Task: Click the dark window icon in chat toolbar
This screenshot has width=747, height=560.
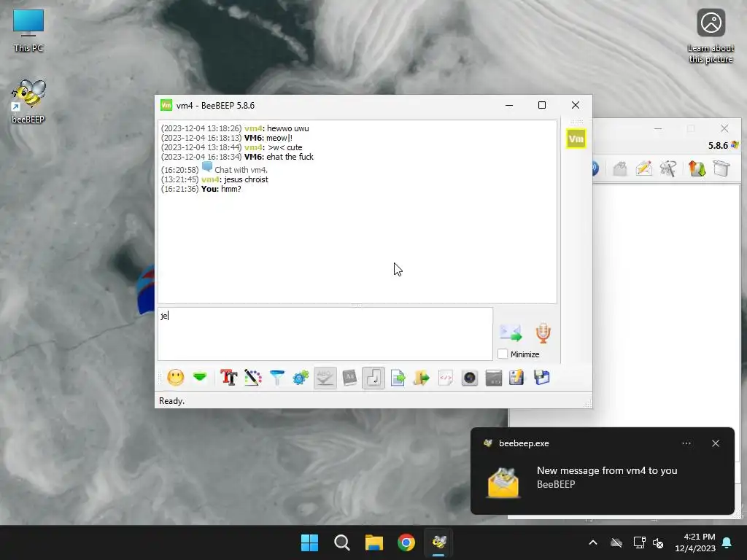Action: (494, 378)
